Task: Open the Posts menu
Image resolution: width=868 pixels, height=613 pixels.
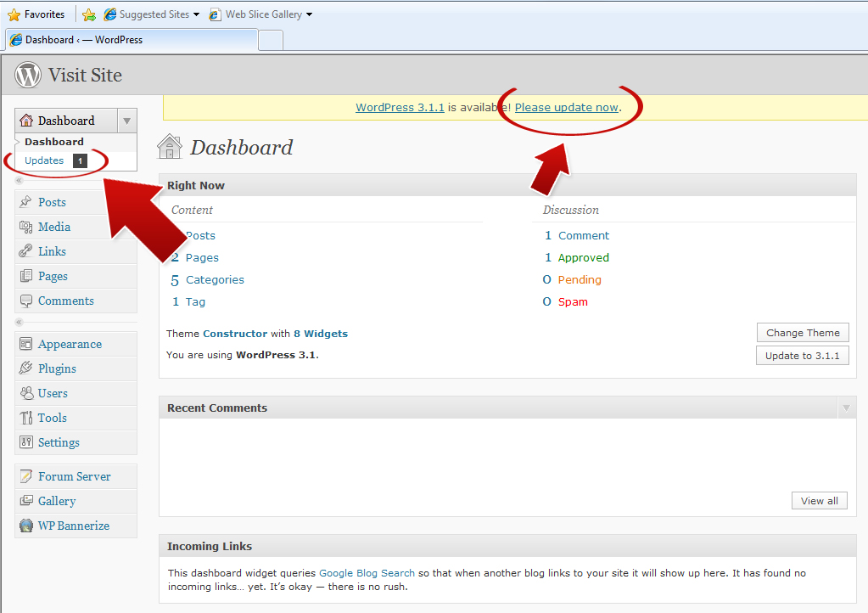Action: pos(52,202)
